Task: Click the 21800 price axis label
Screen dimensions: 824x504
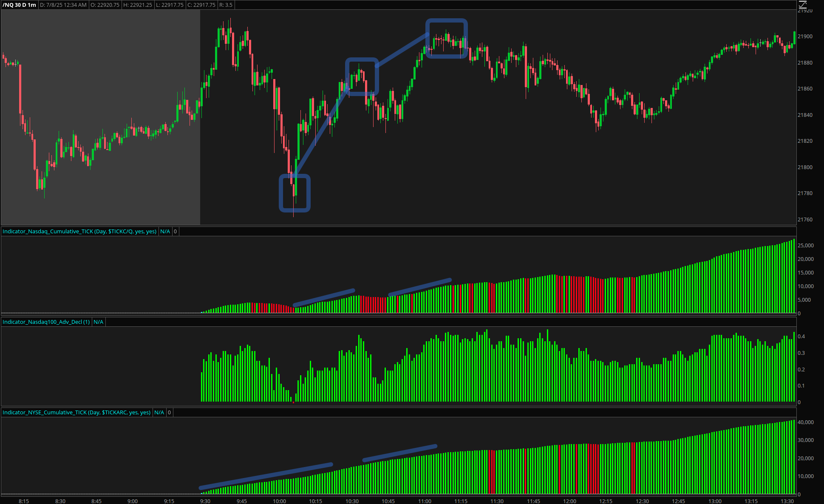Action: [x=805, y=167]
